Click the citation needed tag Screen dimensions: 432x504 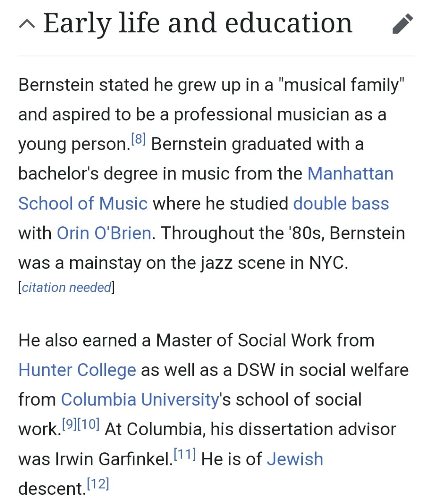tap(66, 288)
